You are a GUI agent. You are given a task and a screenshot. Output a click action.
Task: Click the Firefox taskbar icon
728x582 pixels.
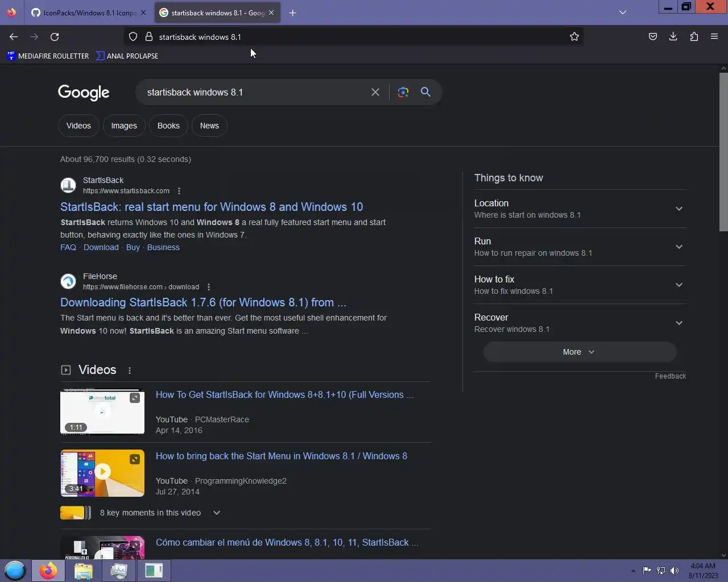pos(48,571)
